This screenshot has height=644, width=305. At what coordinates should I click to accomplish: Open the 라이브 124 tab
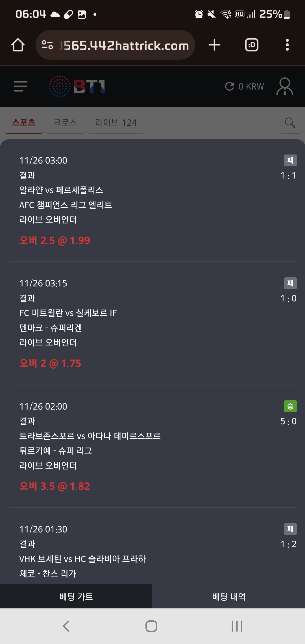(116, 123)
